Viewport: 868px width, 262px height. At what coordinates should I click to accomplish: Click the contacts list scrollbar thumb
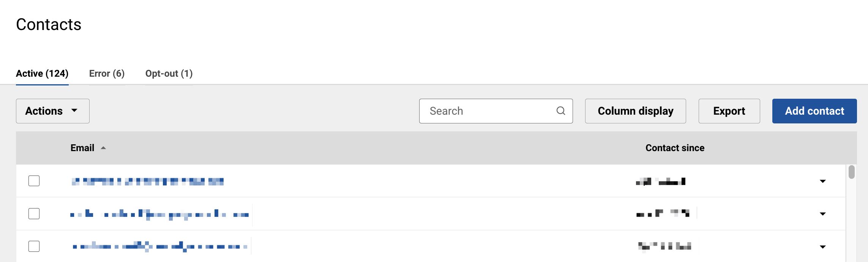pos(852,172)
